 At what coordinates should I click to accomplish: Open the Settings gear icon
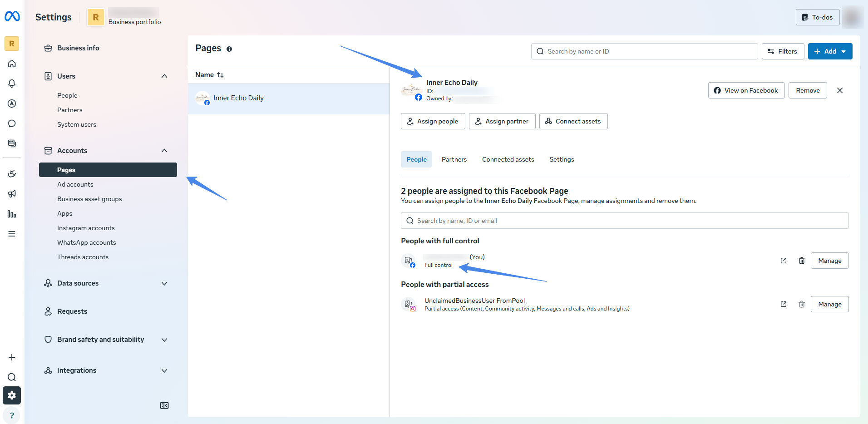coord(12,395)
